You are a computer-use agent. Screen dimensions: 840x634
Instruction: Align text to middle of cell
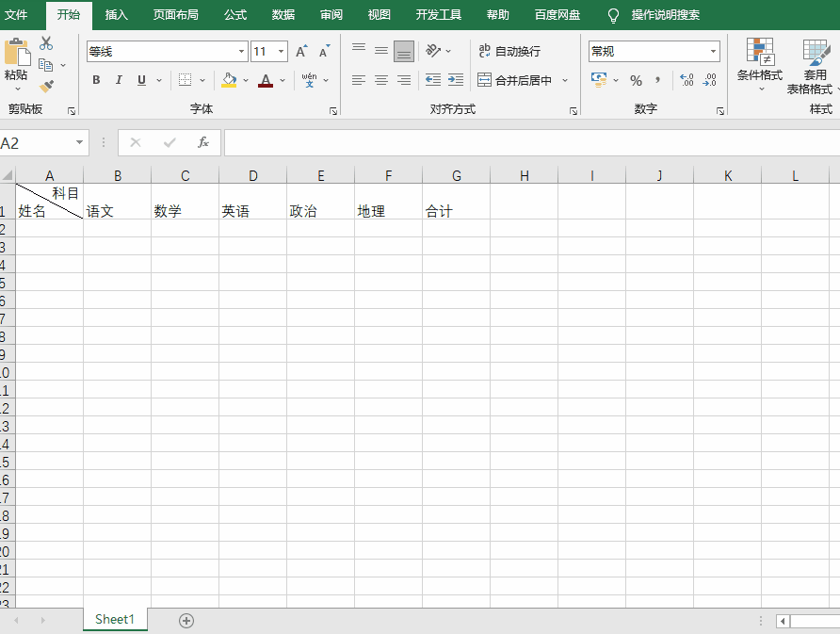(x=381, y=51)
